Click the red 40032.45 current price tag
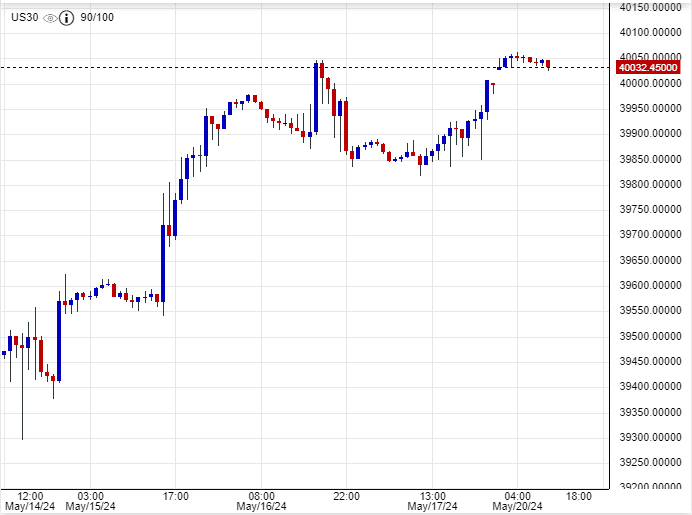The height and width of the screenshot is (515, 692). pos(648,68)
